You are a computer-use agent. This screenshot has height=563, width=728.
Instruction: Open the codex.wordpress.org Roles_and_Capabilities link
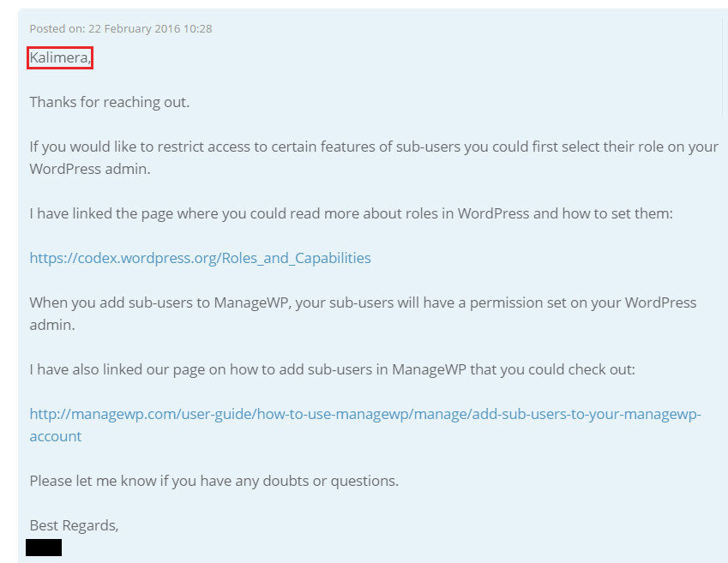click(x=200, y=258)
